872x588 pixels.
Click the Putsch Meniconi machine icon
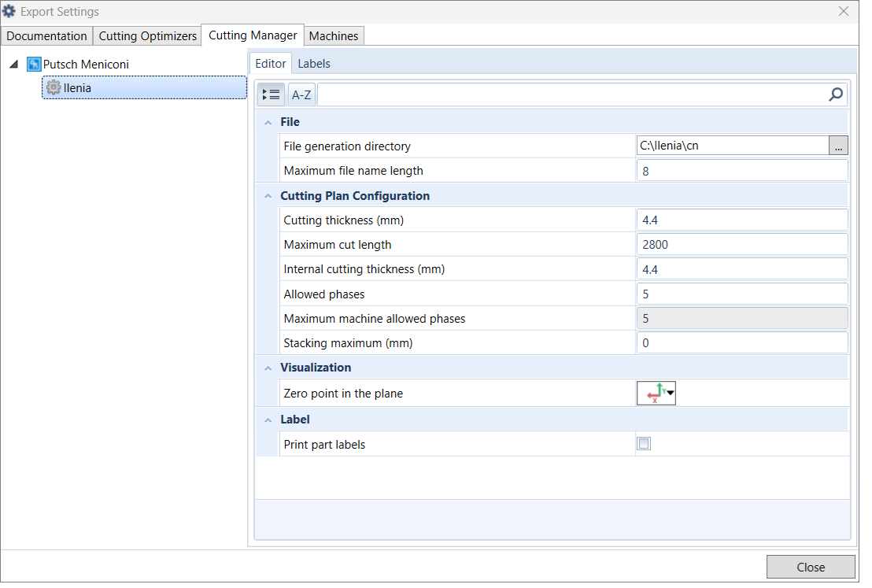(x=34, y=65)
